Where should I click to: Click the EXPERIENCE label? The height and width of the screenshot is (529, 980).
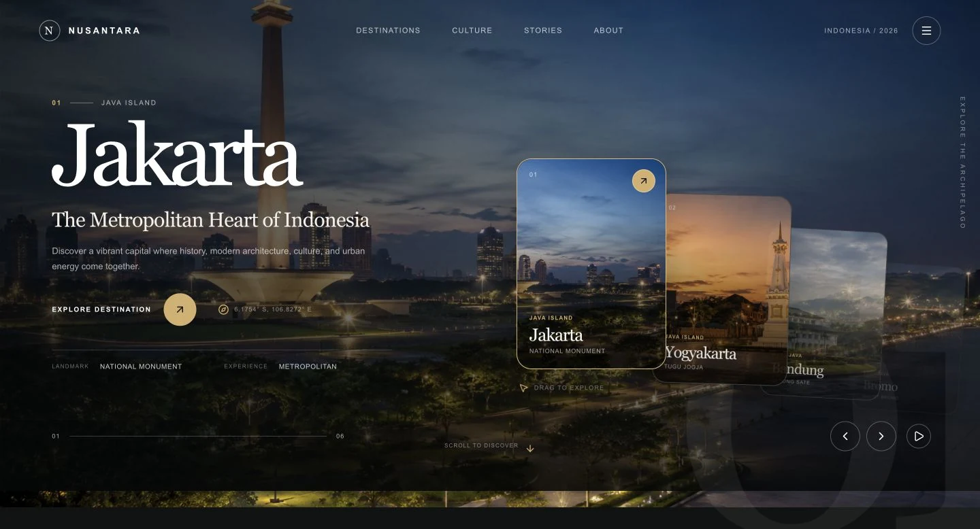coord(246,366)
